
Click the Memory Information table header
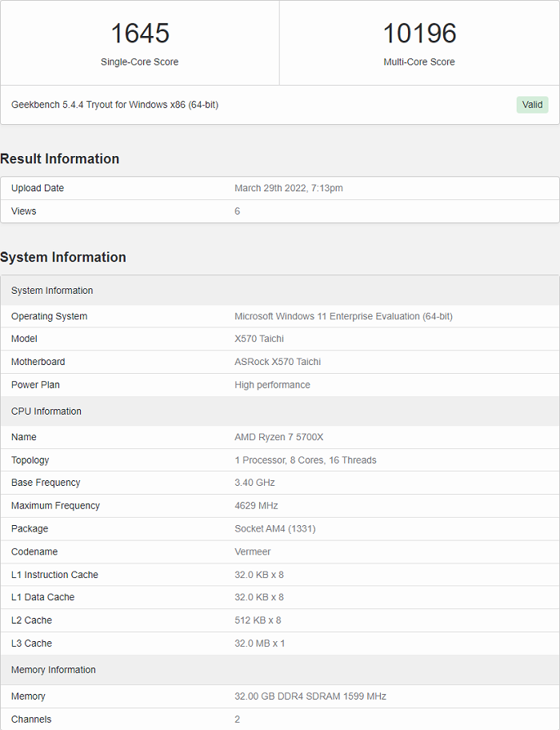coord(54,670)
